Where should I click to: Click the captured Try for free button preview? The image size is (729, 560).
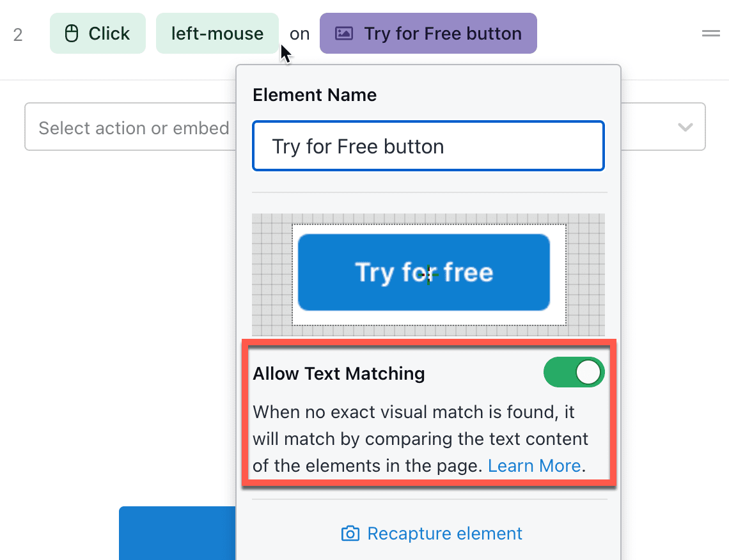tap(423, 272)
